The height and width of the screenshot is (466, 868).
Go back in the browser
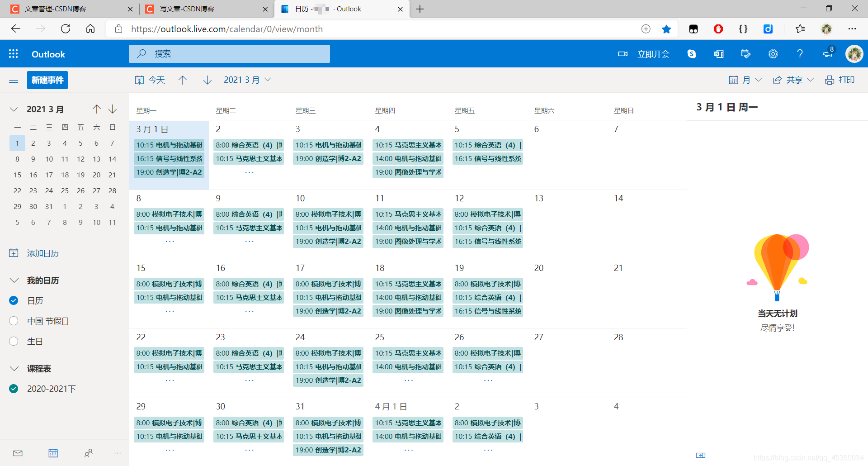click(16, 29)
